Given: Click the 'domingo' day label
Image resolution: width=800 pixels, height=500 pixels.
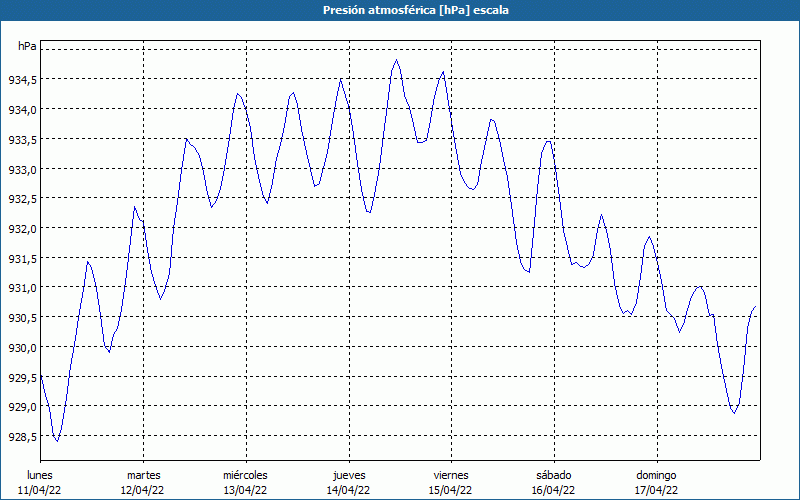Looking at the screenshot, I should coord(656,475).
